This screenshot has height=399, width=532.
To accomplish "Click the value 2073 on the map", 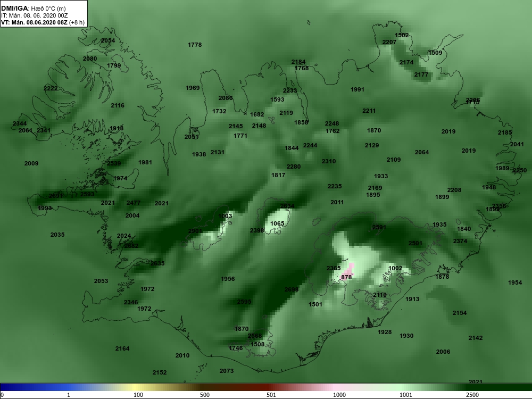I will pyautogui.click(x=226, y=371).
